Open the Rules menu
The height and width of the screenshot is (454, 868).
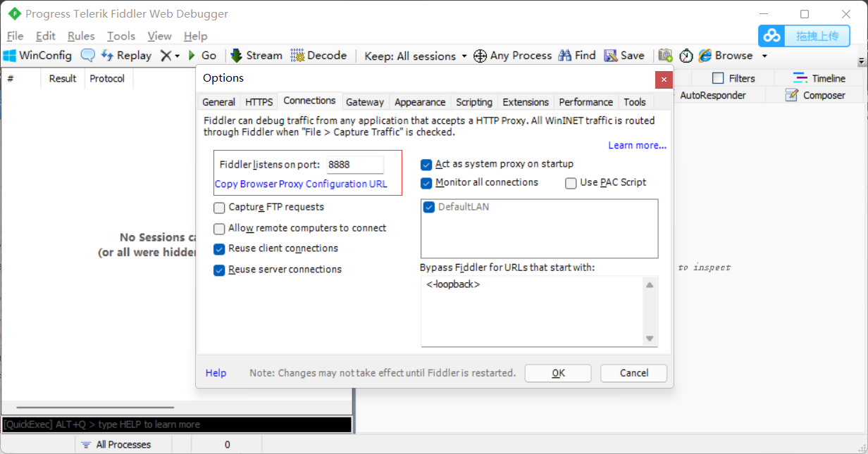click(81, 36)
